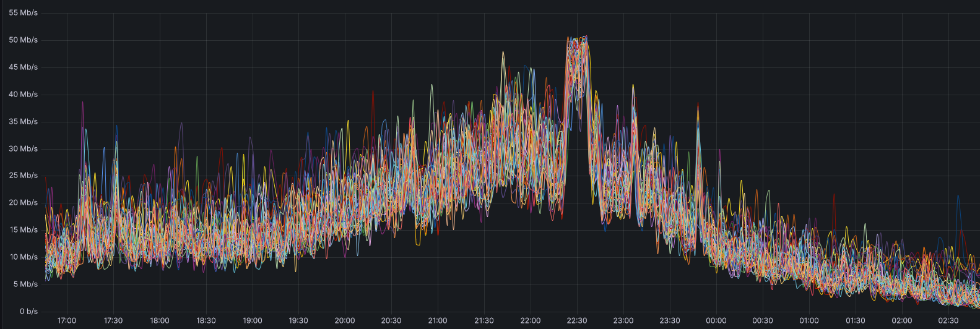The width and height of the screenshot is (980, 329).
Task: Select the 50 Mb/s y-axis label
Action: [x=23, y=40]
